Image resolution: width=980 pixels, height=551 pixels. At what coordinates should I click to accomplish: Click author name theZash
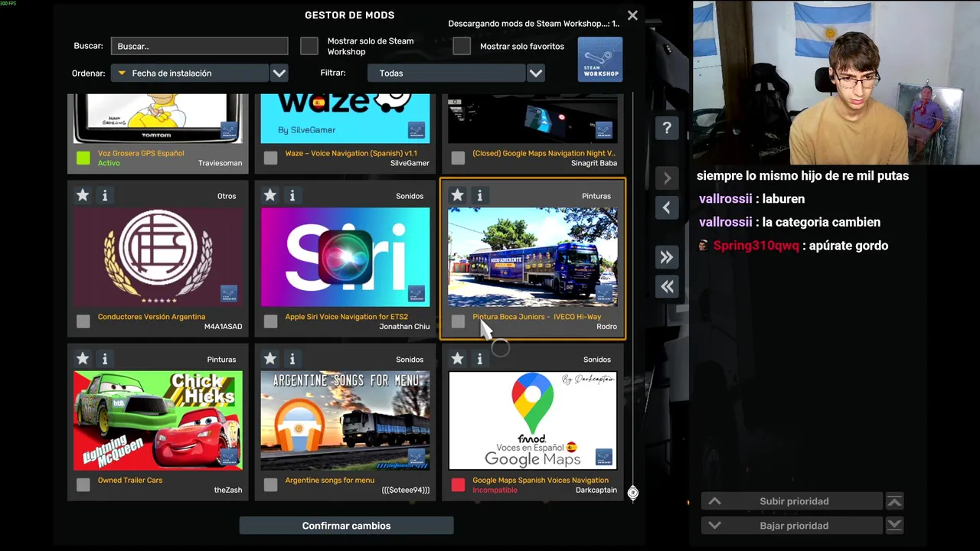(x=228, y=490)
